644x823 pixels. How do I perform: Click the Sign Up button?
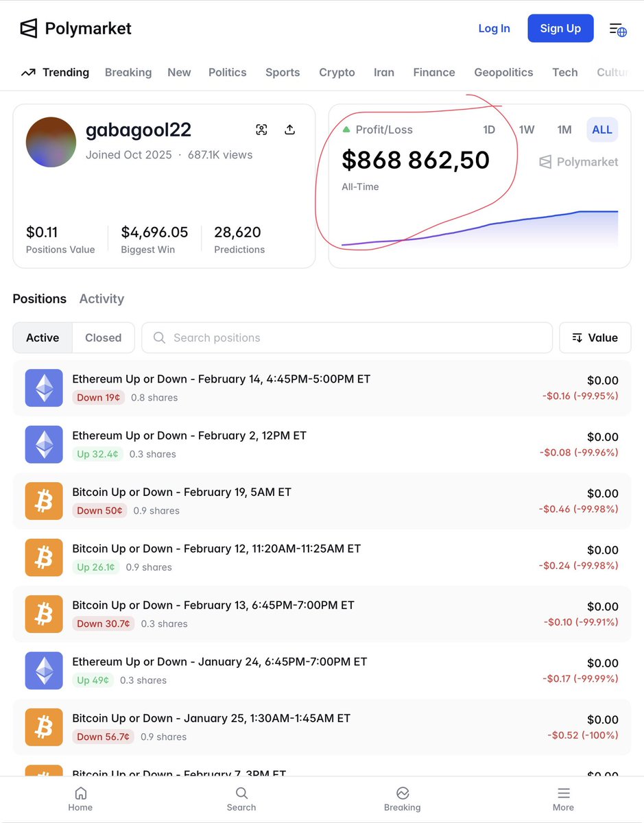(x=560, y=28)
